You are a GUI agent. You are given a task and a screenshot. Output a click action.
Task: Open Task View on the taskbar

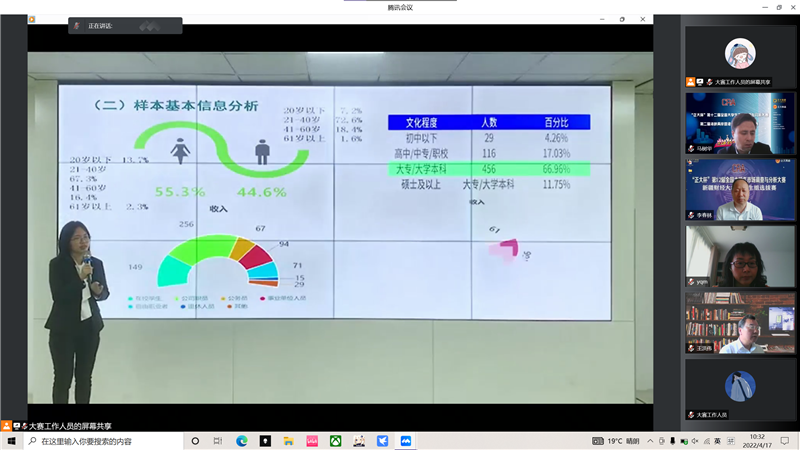(218, 441)
